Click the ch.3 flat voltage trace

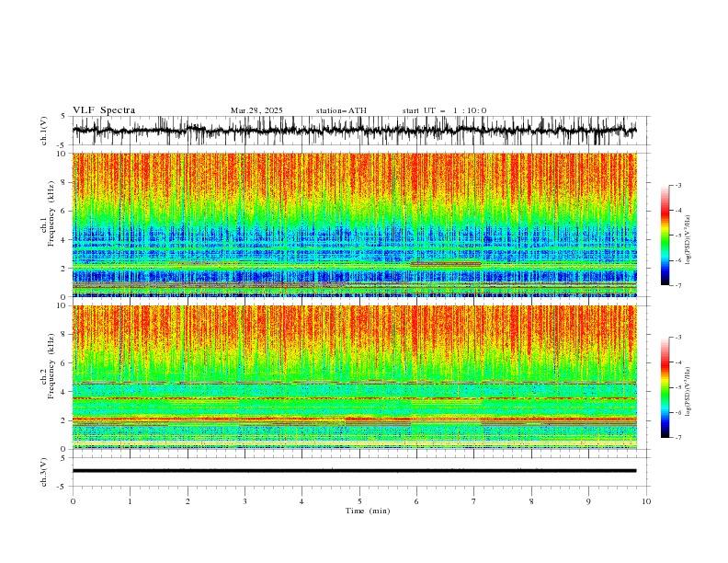pos(354,471)
